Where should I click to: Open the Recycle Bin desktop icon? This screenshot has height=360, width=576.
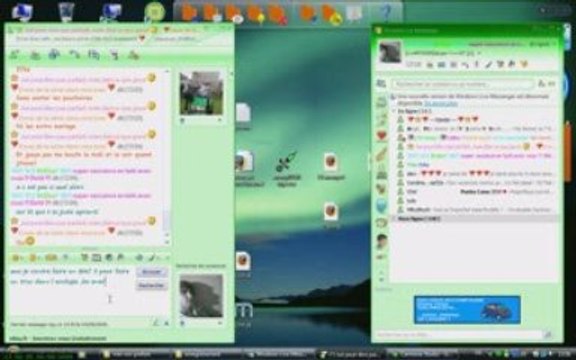coord(66,11)
